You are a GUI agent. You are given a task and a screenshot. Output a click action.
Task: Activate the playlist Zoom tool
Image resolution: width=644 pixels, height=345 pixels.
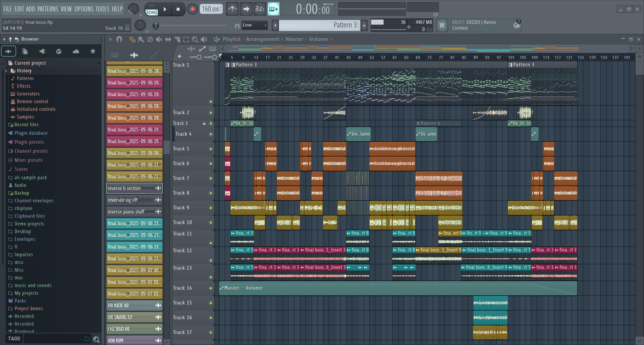point(195,40)
